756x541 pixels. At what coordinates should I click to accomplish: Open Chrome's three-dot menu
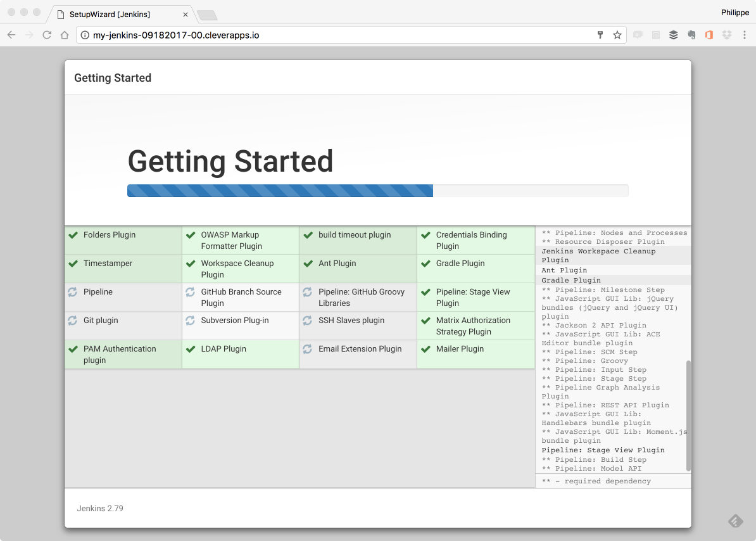click(745, 35)
